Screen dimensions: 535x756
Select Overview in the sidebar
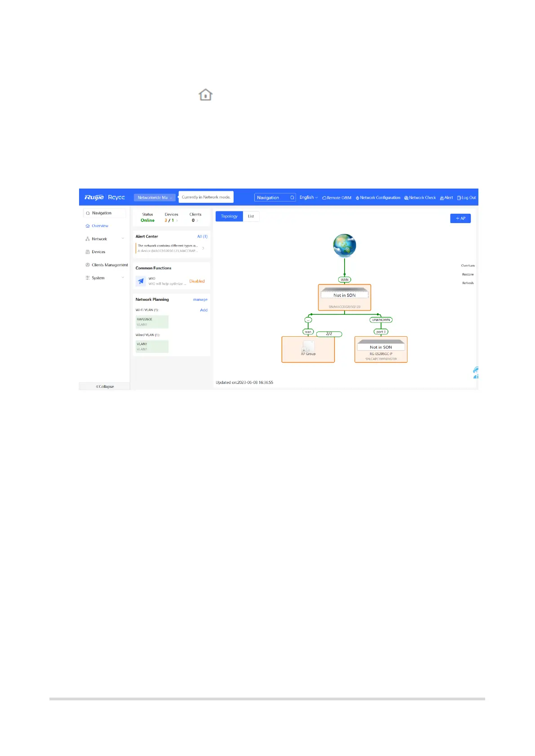tap(100, 226)
